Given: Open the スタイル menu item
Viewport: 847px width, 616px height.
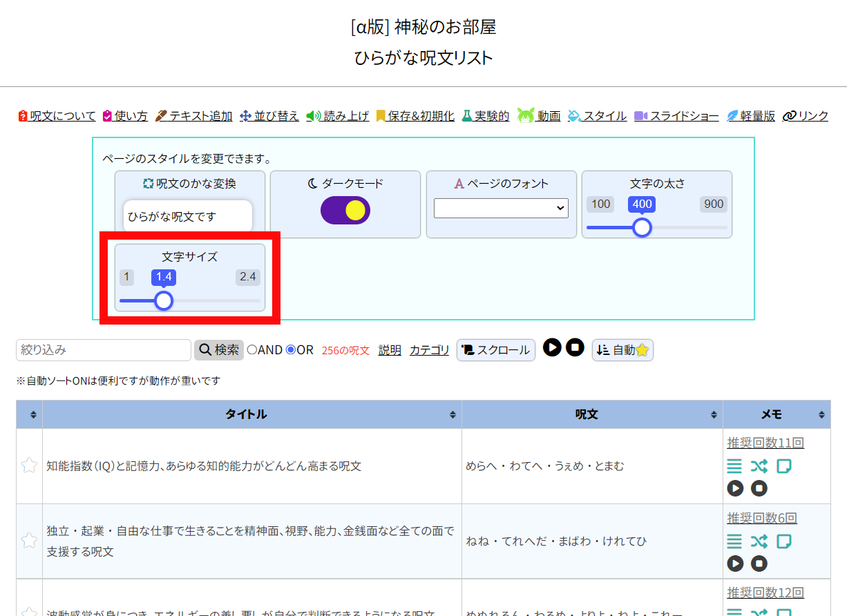Looking at the screenshot, I should (598, 116).
